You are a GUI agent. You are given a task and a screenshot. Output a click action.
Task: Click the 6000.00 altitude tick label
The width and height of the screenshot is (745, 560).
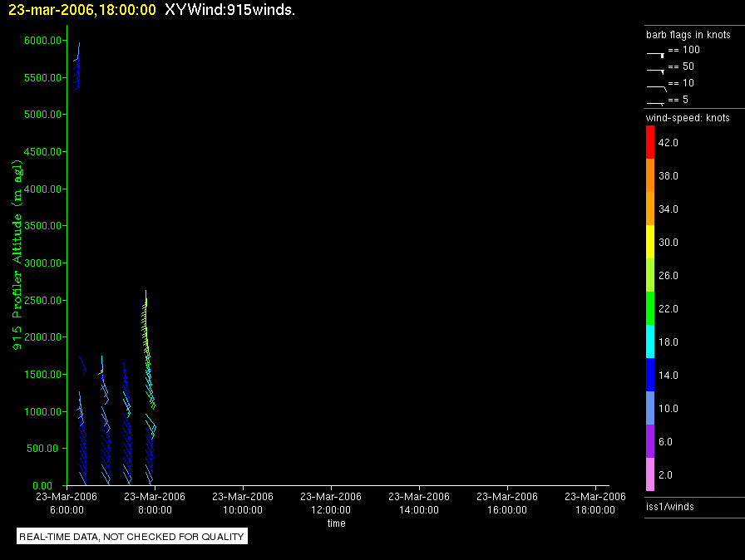[42, 41]
